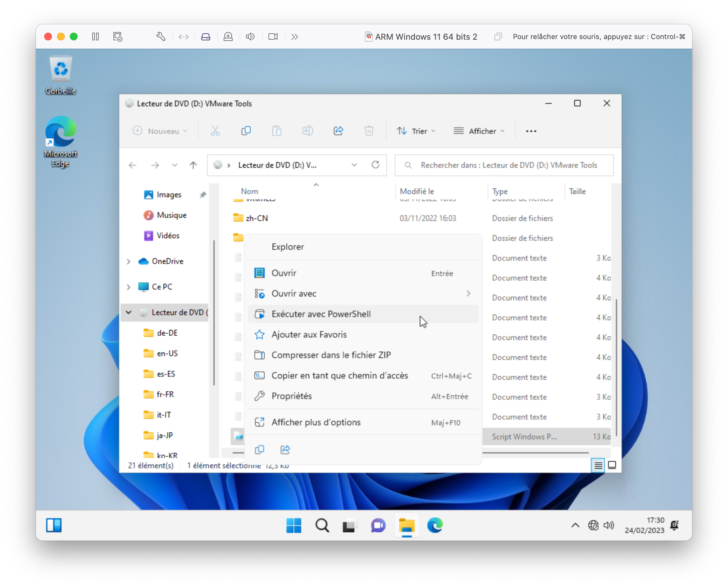
Task: Open Microsoft Edge desktop shortcut
Action: click(x=61, y=142)
